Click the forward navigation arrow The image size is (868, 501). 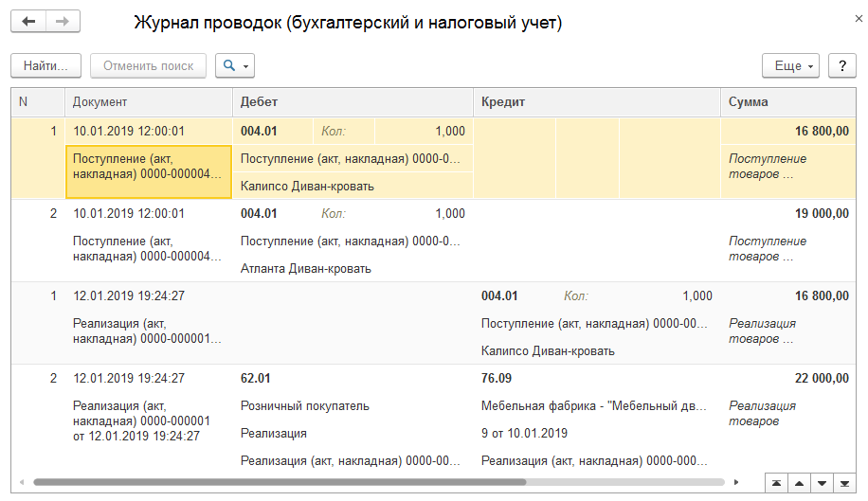(63, 22)
